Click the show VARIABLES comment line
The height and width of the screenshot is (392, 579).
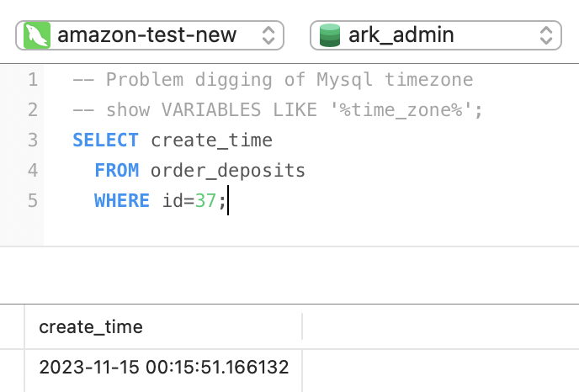pos(278,110)
